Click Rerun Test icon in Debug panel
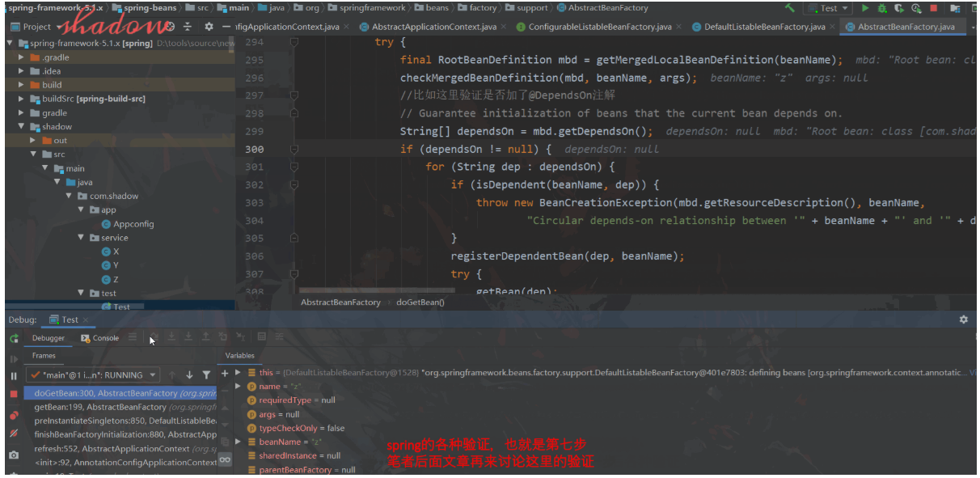The height and width of the screenshot is (478, 980). click(14, 338)
